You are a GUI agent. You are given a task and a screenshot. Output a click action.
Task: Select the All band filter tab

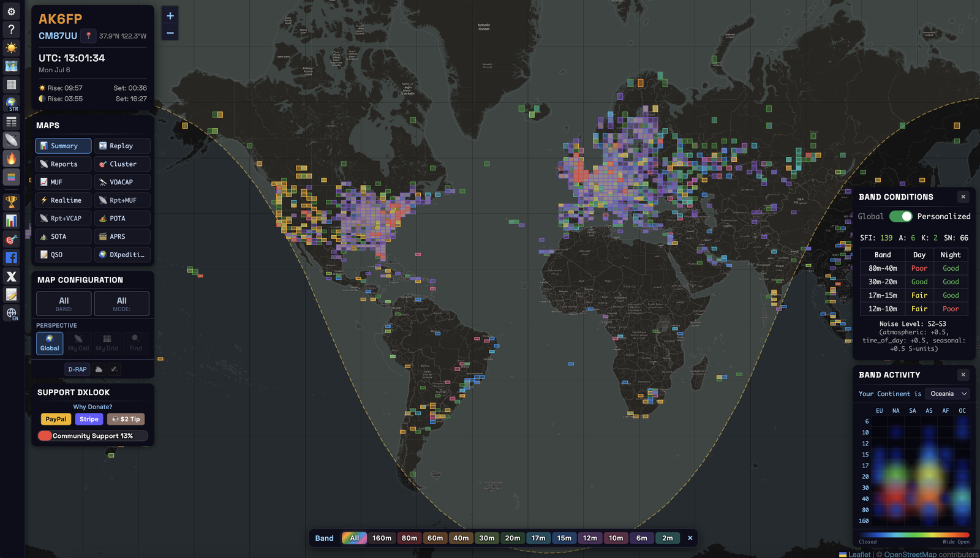[354, 538]
